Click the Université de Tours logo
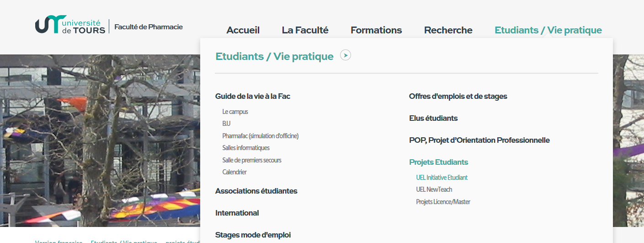 click(x=70, y=25)
